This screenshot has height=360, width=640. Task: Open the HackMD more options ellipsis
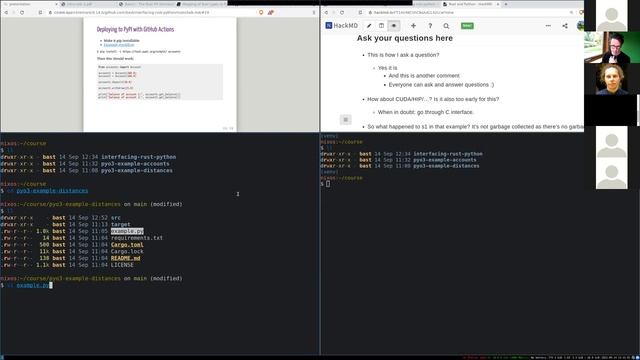pyautogui.click(x=548, y=26)
